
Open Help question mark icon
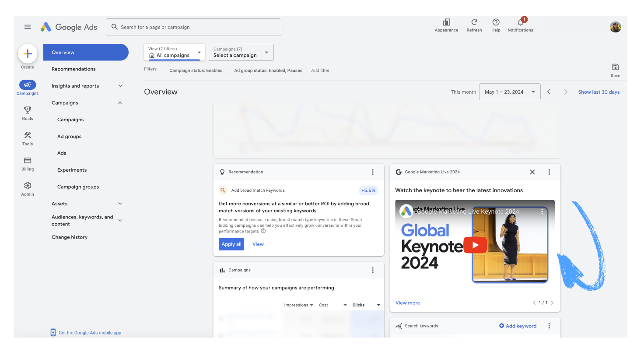(496, 22)
